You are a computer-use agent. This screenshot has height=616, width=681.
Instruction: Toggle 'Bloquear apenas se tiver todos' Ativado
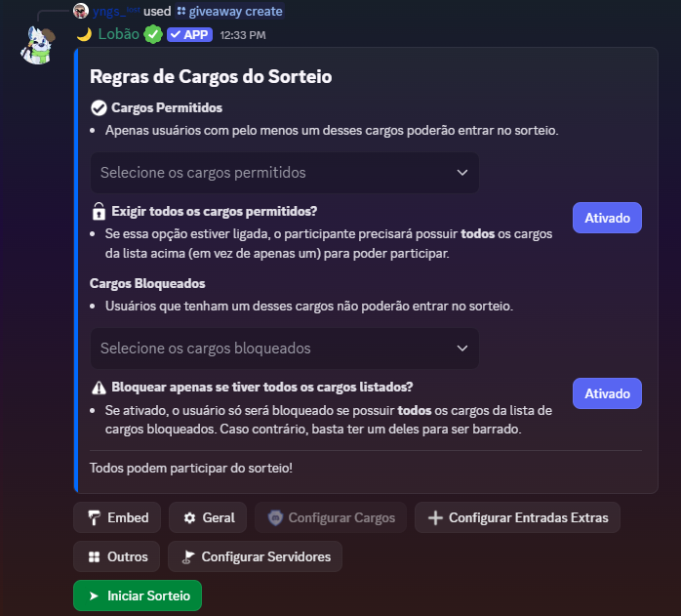607,393
